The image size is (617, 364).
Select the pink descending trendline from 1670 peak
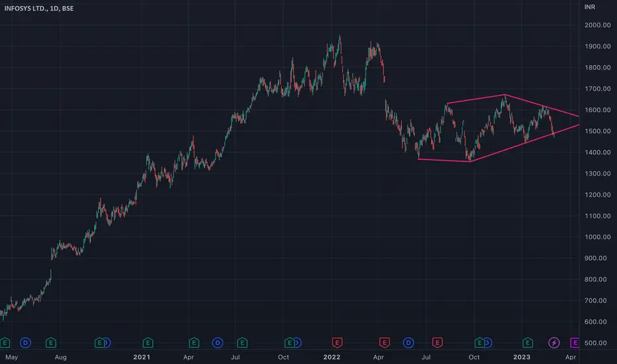click(x=542, y=105)
